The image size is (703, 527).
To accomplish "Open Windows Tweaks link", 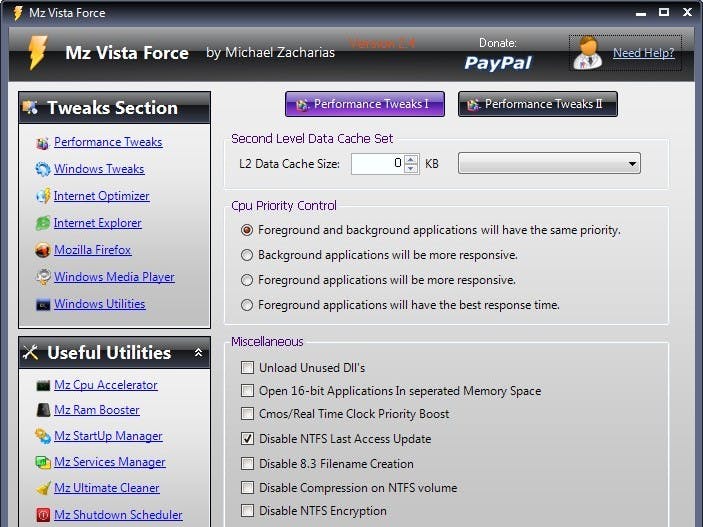I will point(99,169).
